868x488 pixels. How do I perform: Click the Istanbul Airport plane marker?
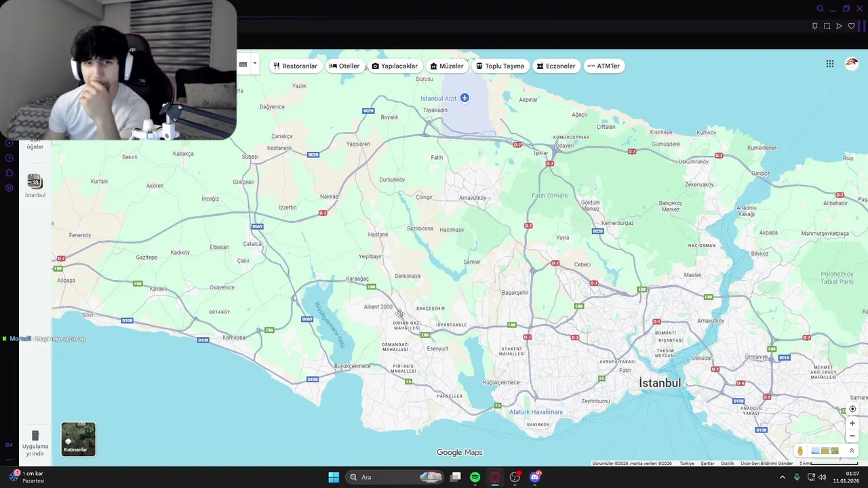click(465, 98)
